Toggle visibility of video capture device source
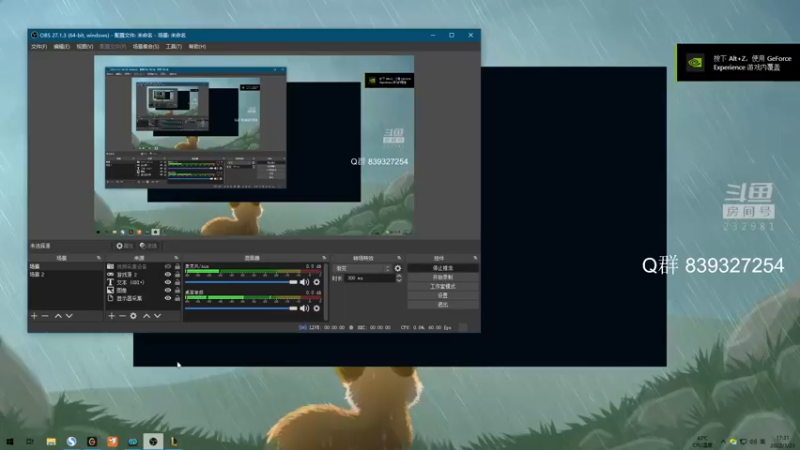Screen dimensions: 800x450 coord(167,266)
